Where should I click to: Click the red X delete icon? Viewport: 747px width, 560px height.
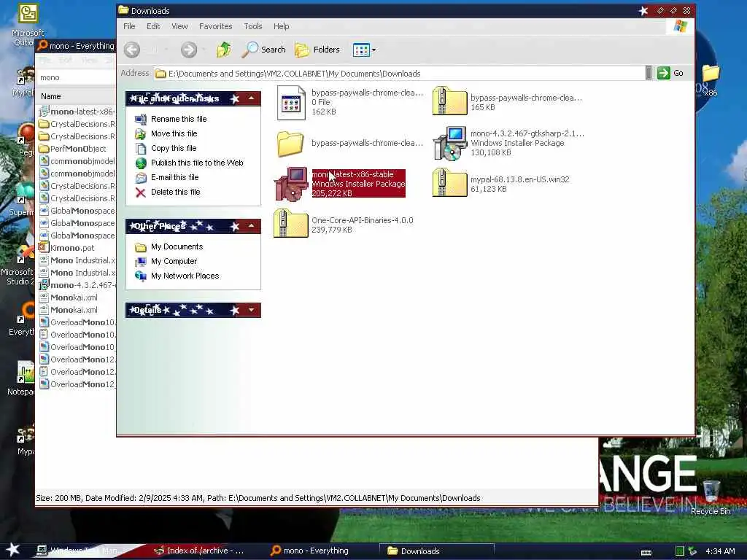pos(141,192)
